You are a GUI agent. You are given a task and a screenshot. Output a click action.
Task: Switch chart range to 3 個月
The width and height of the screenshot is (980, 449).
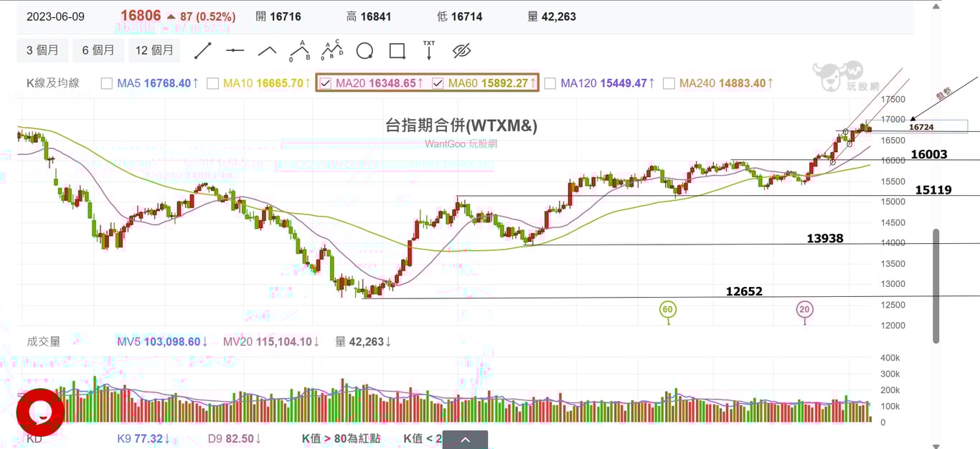coord(42,50)
